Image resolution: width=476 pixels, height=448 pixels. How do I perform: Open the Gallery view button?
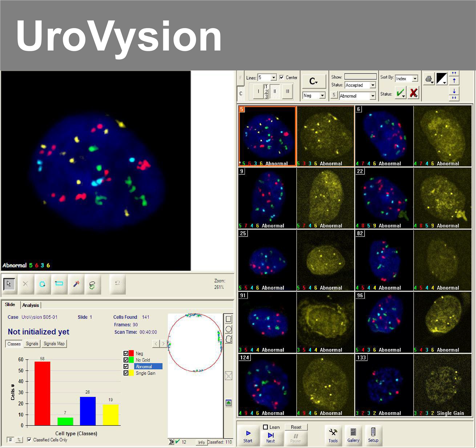click(353, 435)
